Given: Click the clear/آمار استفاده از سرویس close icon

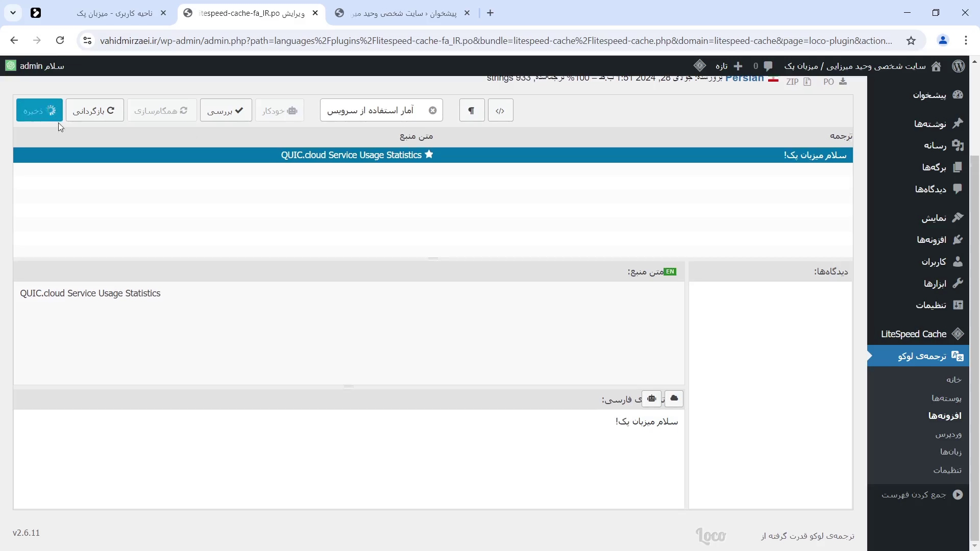Looking at the screenshot, I should 434,110.
